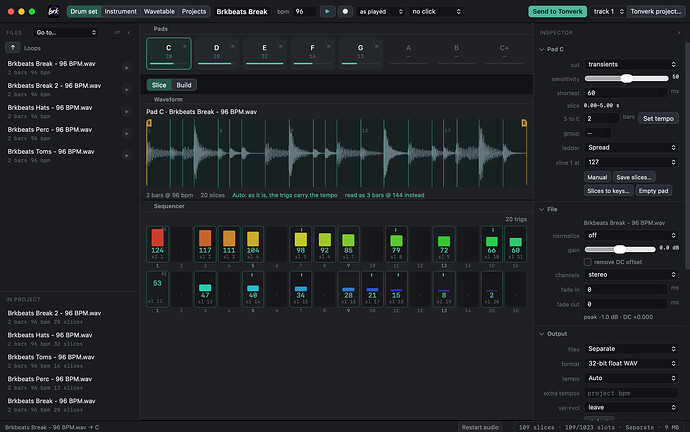Collapse the Files panel with the chevron

tap(128, 33)
